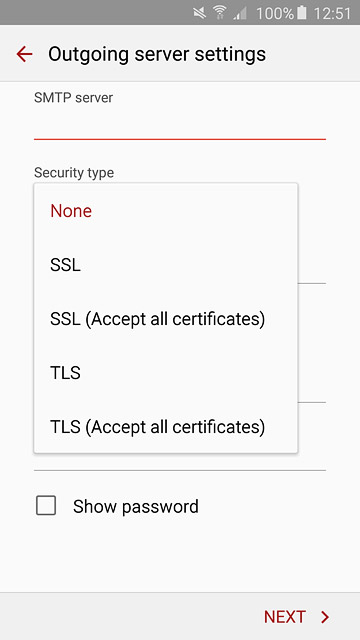Tap the NEXT button
The image size is (360, 640).
click(x=297, y=617)
